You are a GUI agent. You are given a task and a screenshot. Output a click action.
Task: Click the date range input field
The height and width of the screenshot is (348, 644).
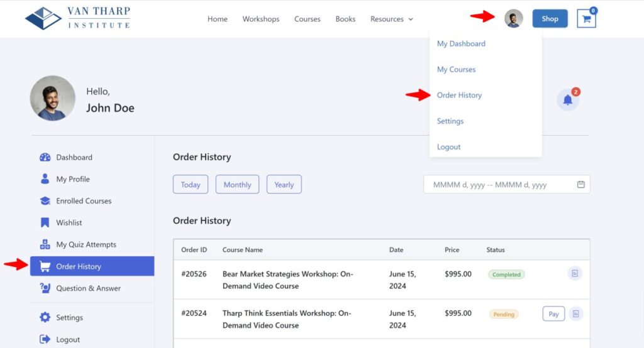[x=507, y=184]
